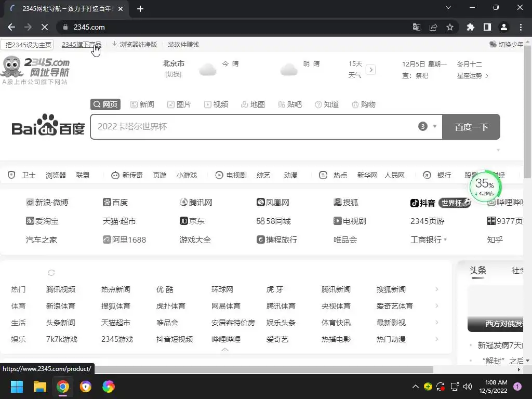Screen dimensions: 532x399
Task: Open the Chrome extensions puzzle icon
Action: click(x=471, y=27)
